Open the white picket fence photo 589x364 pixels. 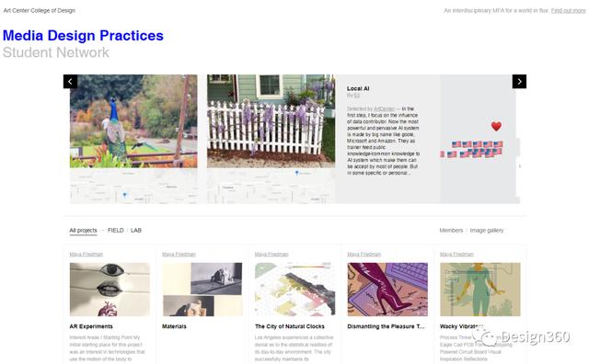pos(271,121)
